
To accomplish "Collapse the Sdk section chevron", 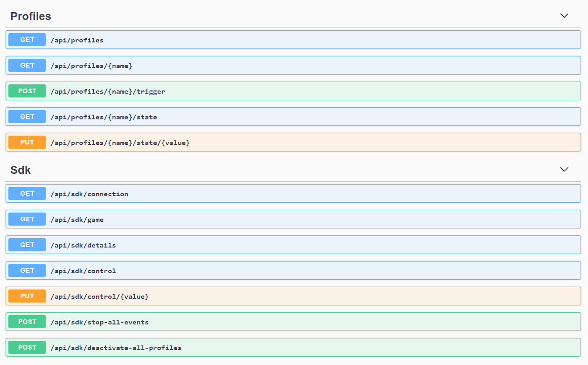I will click(x=564, y=169).
